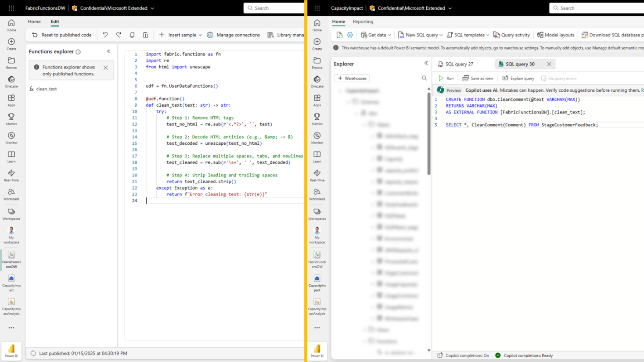Select CapacityImpact item in left window sidebar
Screen dimensions: 644x362
click(11, 283)
